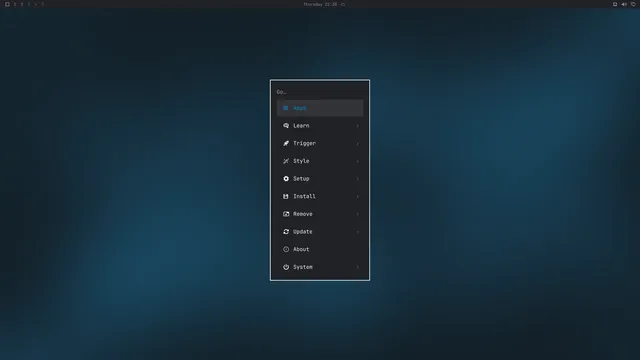The image size is (640, 360).
Task: Choose the Setup menu entry
Action: pos(320,179)
